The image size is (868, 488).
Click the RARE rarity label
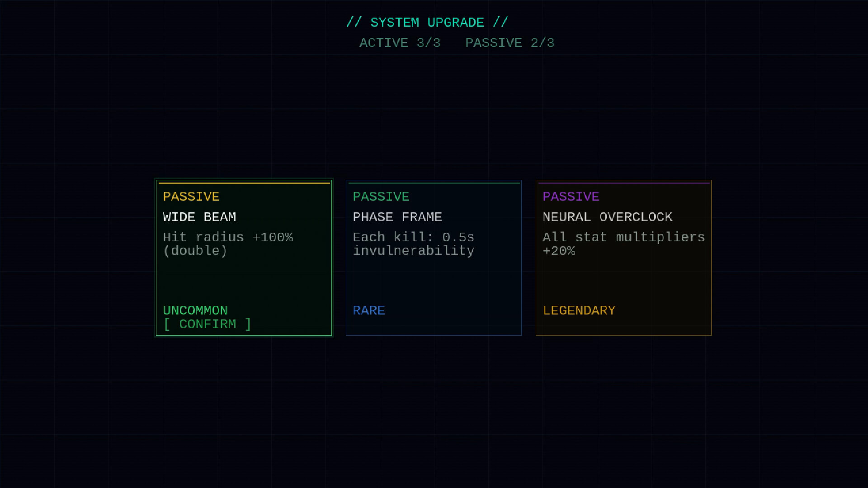(369, 310)
